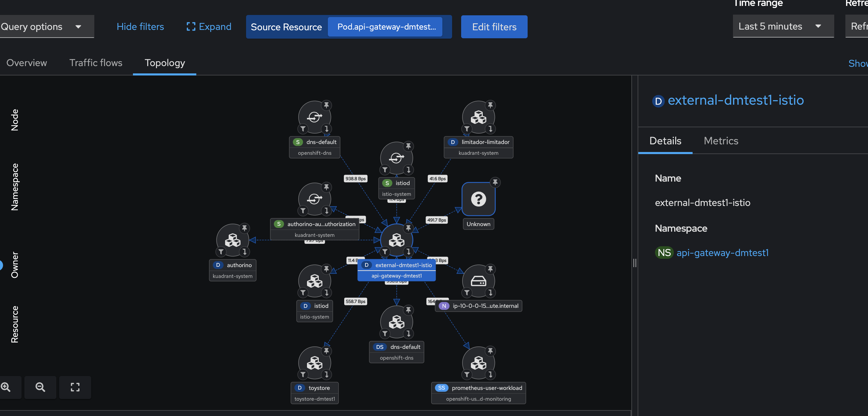Screen dimensions: 868x416
Task: Open the Query options dropdown
Action: (x=42, y=27)
